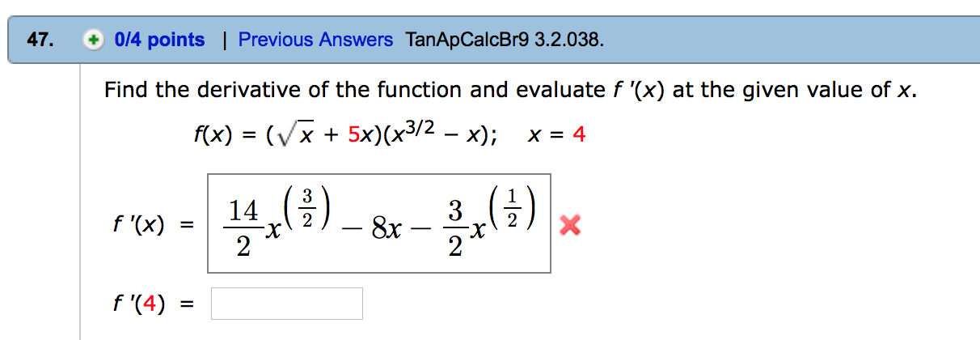Image resolution: width=980 pixels, height=340 pixels.
Task: Click the 0/4 points score label
Action: pos(159,40)
